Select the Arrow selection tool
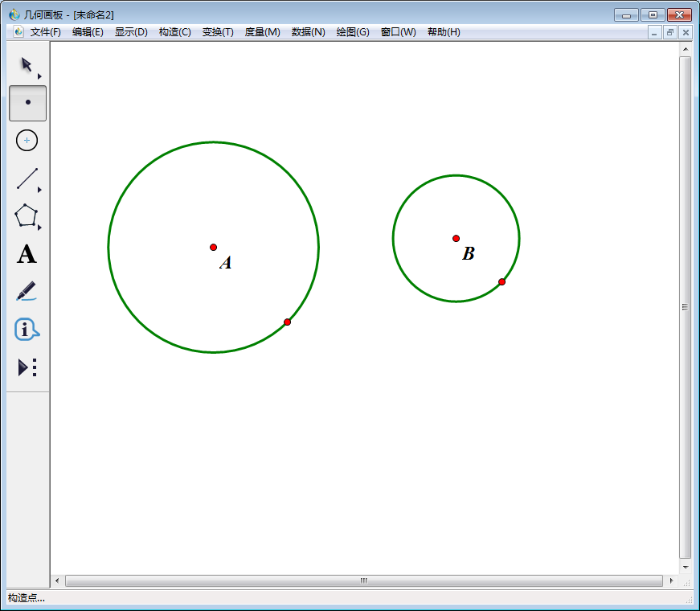This screenshot has width=700, height=611. click(x=27, y=65)
